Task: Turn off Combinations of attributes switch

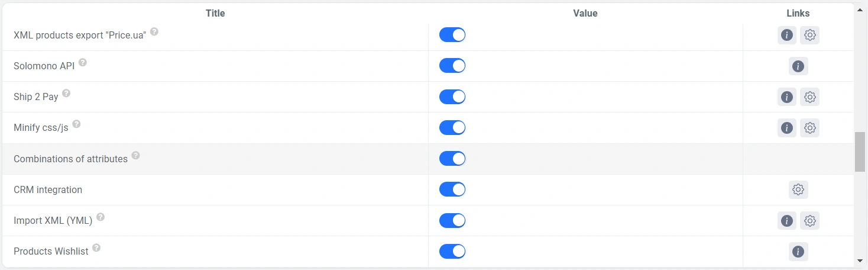Action: tap(452, 159)
